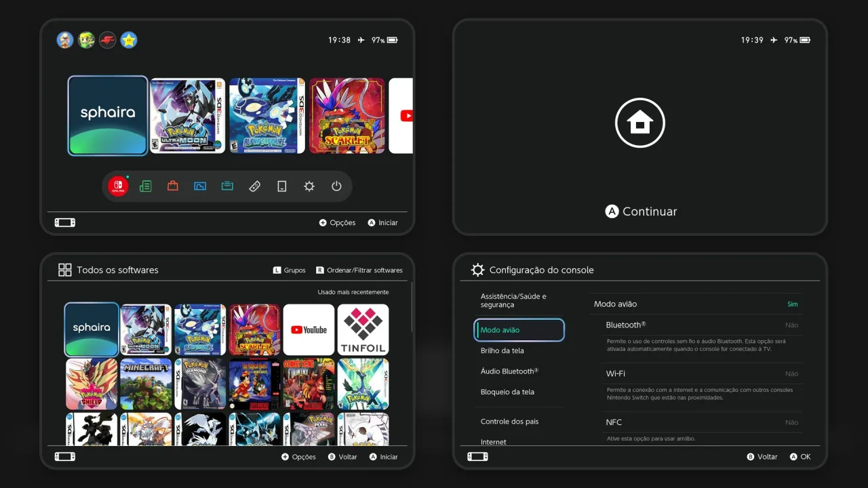Open Pokémon Shield in the software grid

pyautogui.click(x=92, y=384)
